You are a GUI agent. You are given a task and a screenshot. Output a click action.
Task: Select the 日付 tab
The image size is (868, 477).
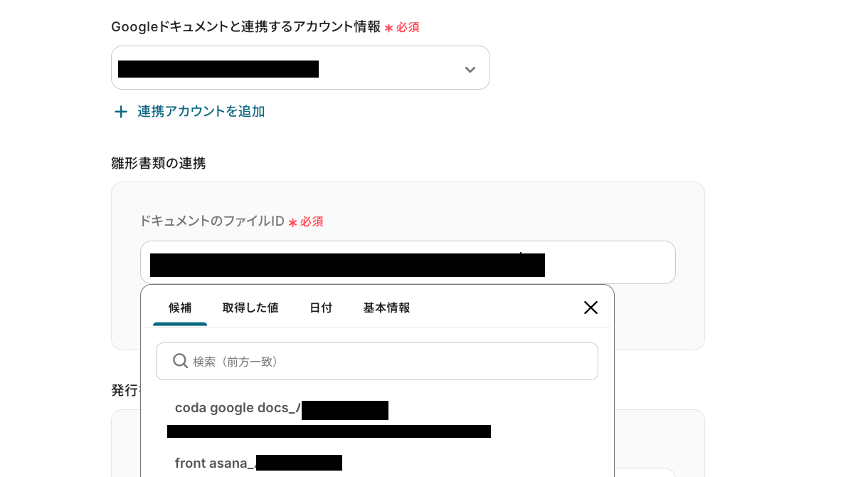click(321, 308)
